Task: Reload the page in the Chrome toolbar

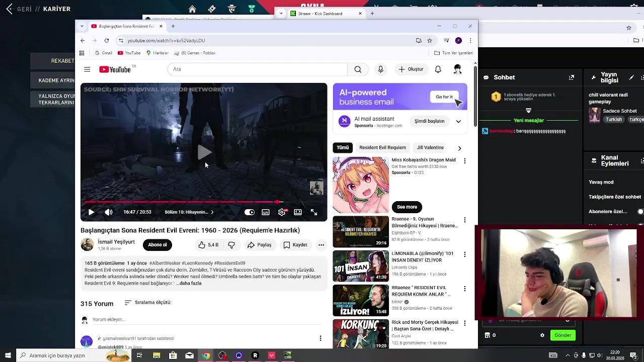Action: point(107,41)
